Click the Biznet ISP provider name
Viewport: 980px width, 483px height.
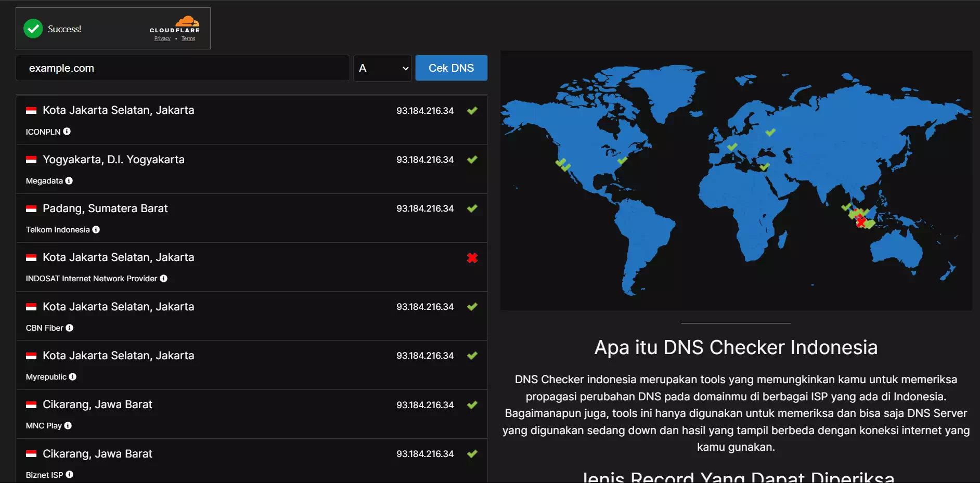tap(44, 475)
